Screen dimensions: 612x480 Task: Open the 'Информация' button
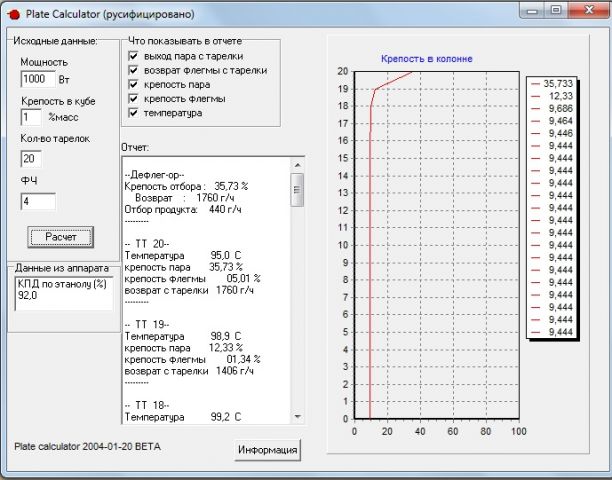click(267, 450)
